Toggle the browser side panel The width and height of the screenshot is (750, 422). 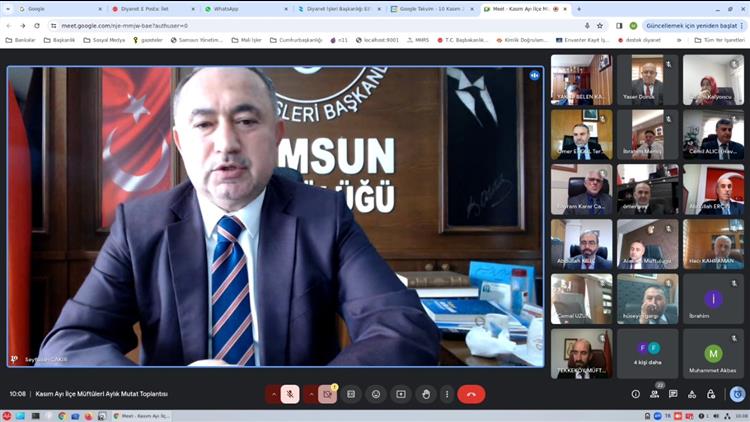(619, 25)
